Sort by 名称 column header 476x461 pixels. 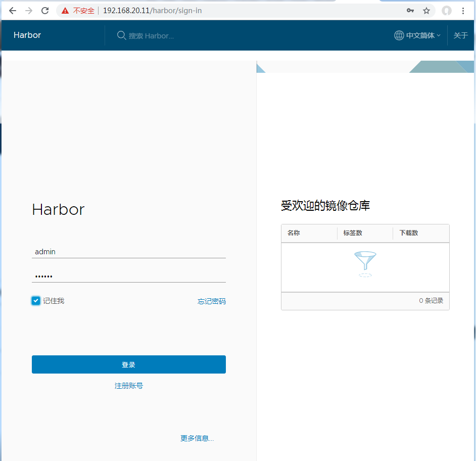click(294, 233)
